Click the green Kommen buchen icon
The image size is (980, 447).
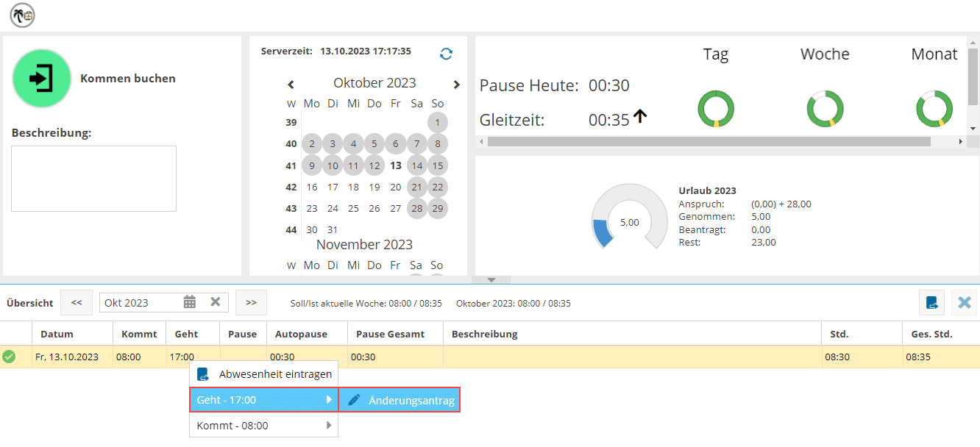click(x=42, y=79)
